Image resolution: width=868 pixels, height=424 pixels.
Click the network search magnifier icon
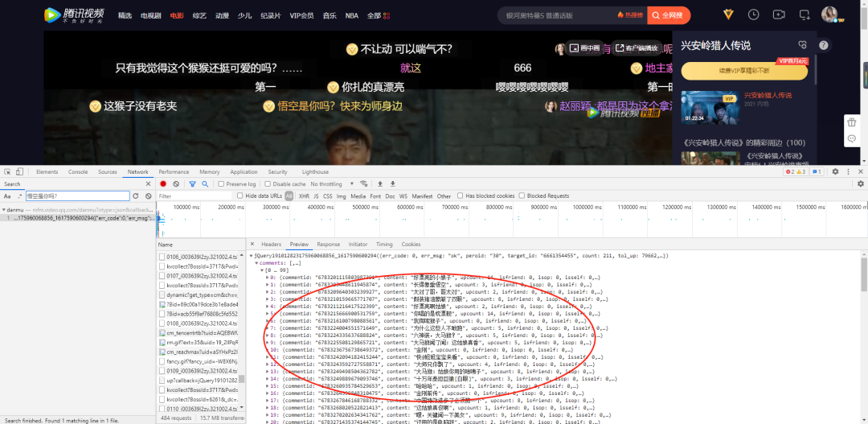click(205, 184)
